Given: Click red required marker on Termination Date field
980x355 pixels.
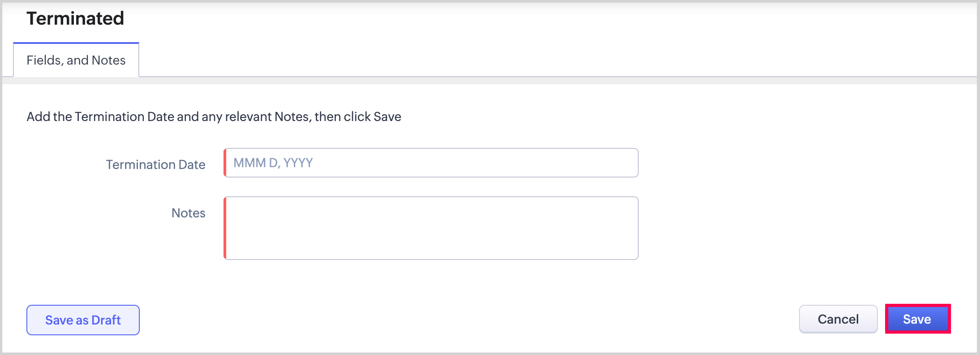Looking at the screenshot, I should pos(225,163).
